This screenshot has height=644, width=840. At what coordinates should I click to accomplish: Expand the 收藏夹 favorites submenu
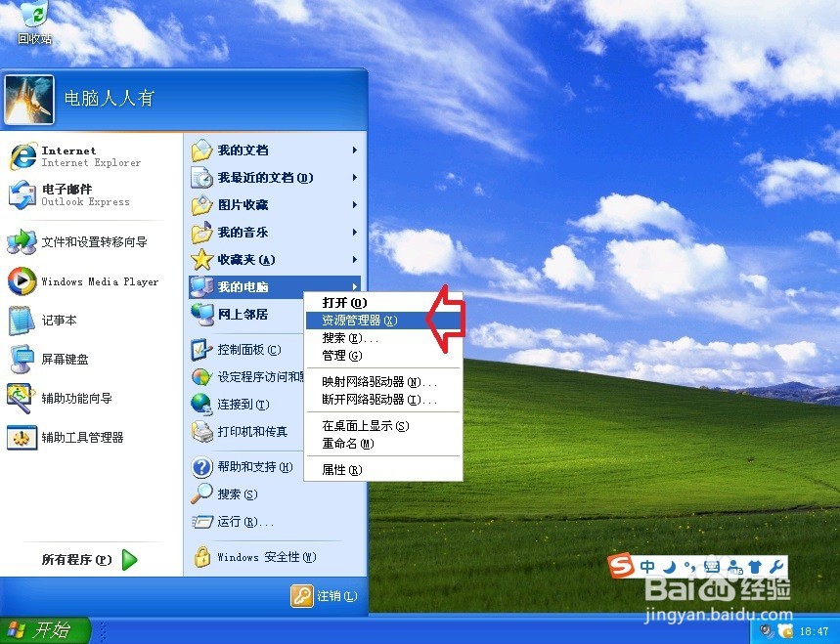275,260
